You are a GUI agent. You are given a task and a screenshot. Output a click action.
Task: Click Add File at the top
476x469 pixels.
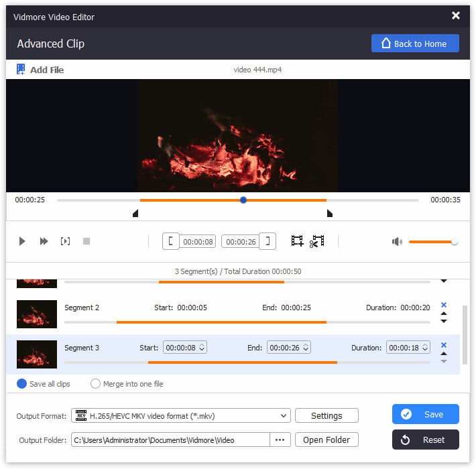click(40, 70)
